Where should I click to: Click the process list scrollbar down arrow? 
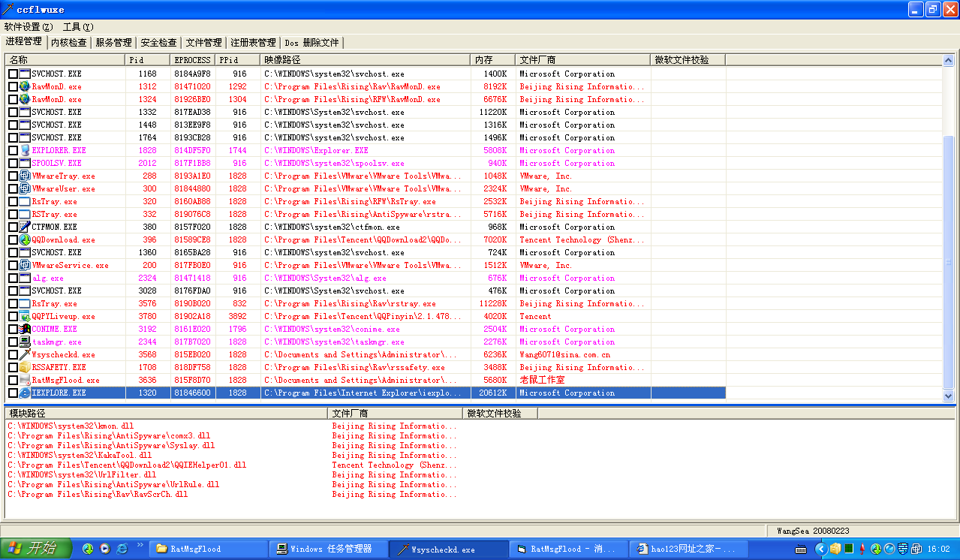click(x=947, y=396)
